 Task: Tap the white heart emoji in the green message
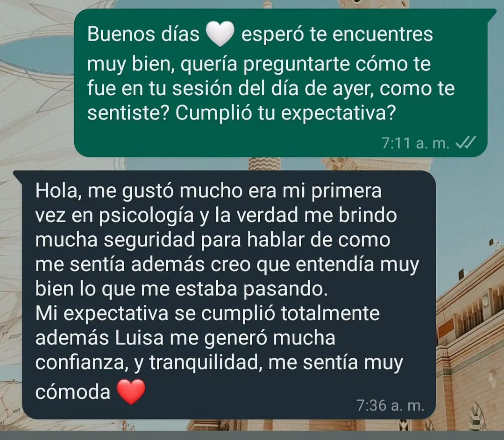(220, 34)
